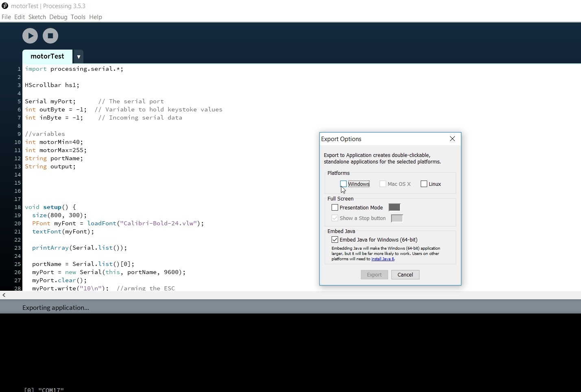Click the line 'String portName;'

54,158
